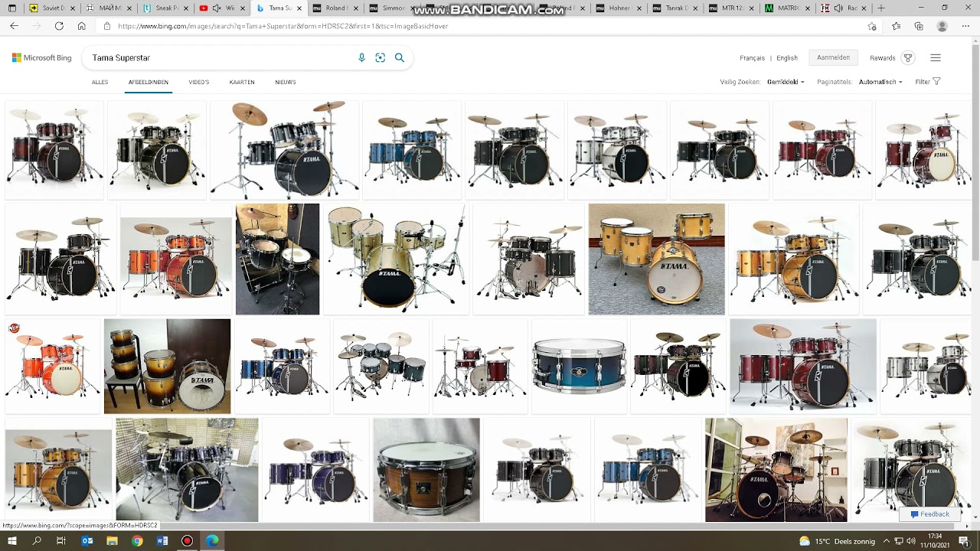This screenshot has height=551, width=980.
Task: Select the AFBEELDINGEN tab
Action: click(x=149, y=82)
